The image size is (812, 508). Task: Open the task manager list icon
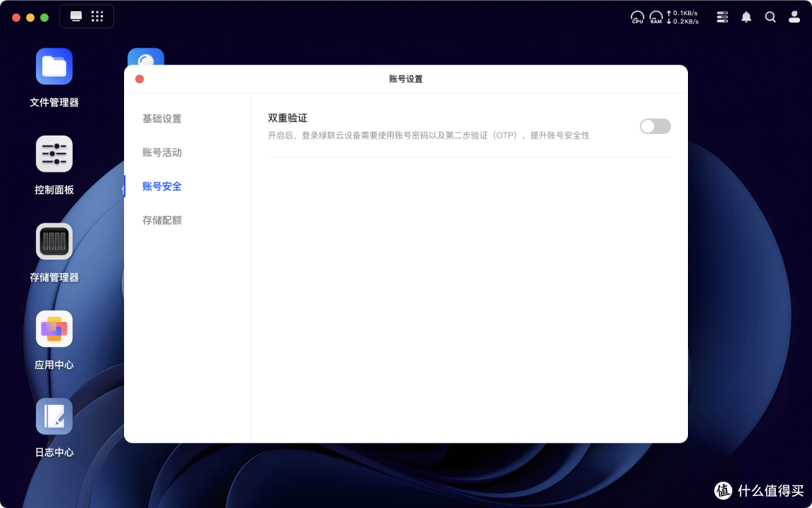(722, 17)
